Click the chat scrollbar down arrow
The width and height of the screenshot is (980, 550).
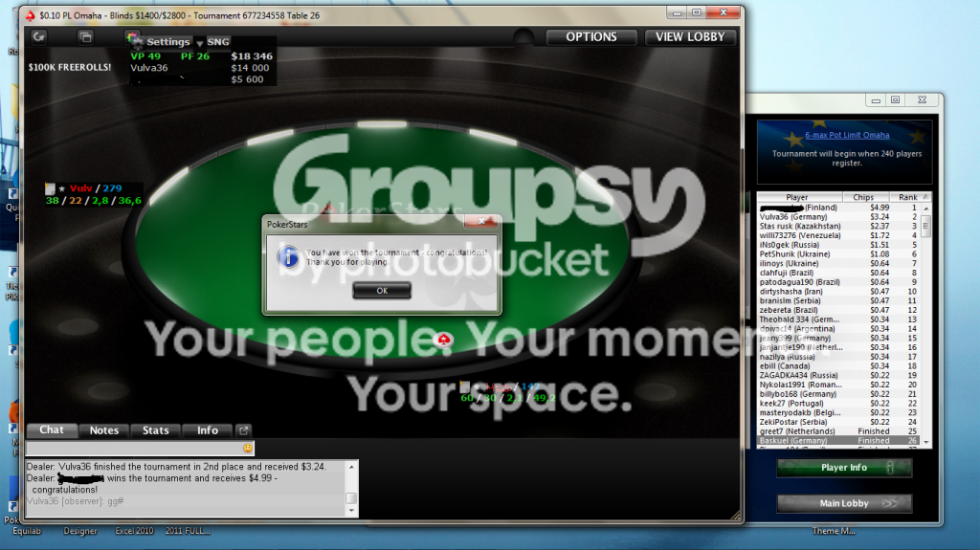click(x=351, y=511)
